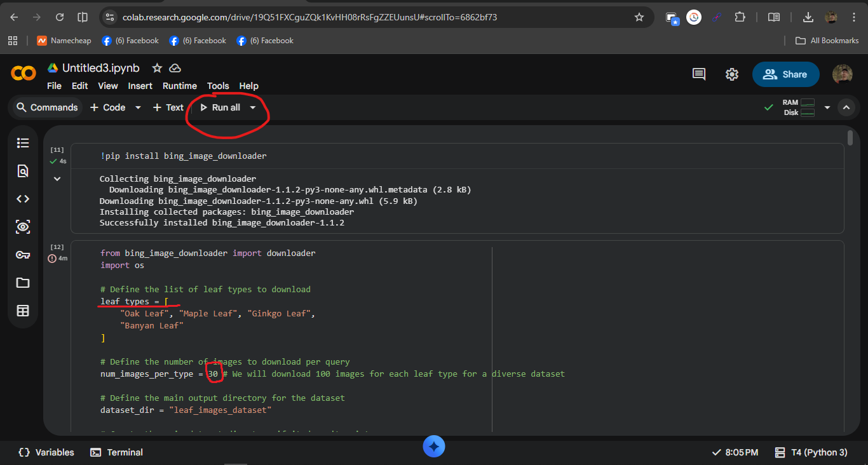Click the Share button
This screenshot has width=868, height=465.
(786, 74)
